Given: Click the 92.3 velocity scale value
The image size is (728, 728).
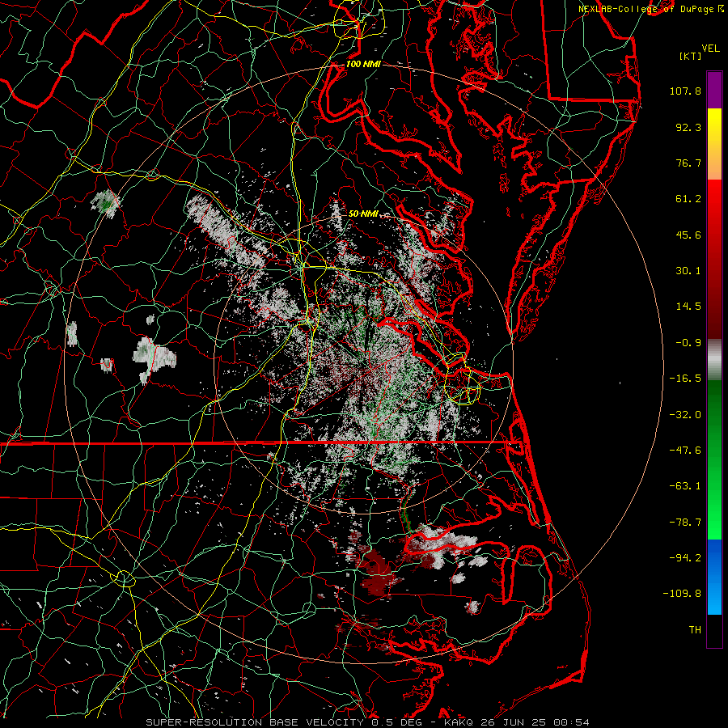Looking at the screenshot, I should click(x=688, y=127).
